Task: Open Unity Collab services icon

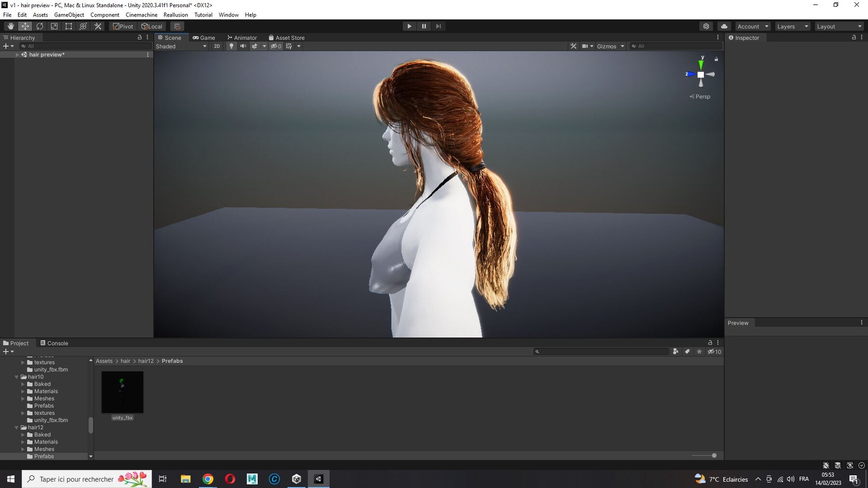Action: (706, 26)
